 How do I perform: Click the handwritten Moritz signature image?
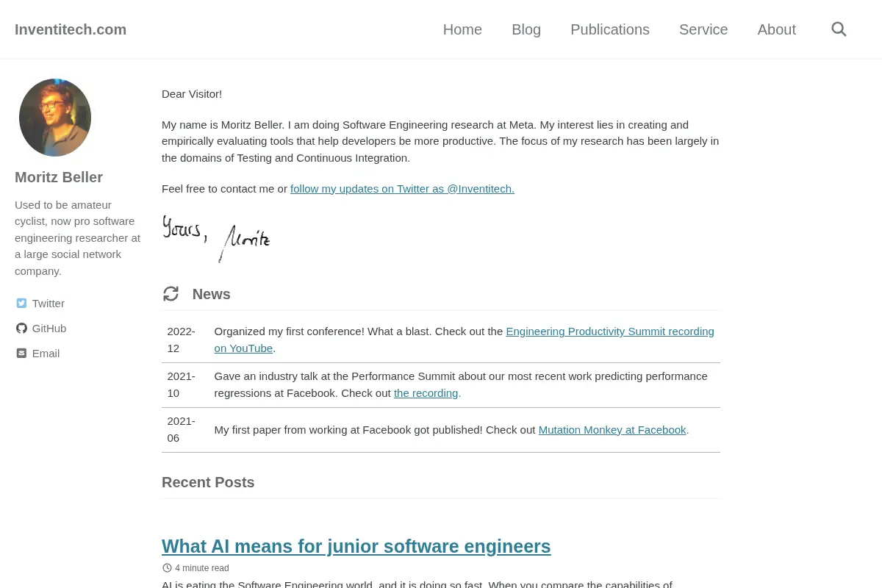[217, 237]
